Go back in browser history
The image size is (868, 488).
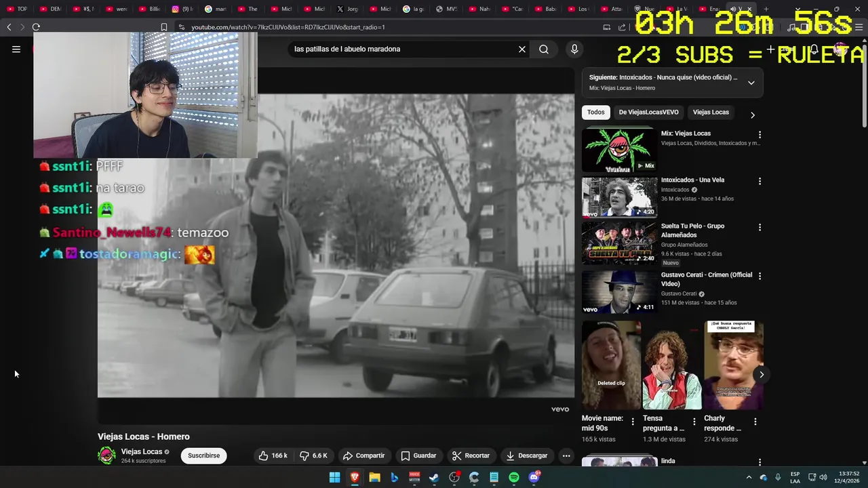(x=9, y=27)
